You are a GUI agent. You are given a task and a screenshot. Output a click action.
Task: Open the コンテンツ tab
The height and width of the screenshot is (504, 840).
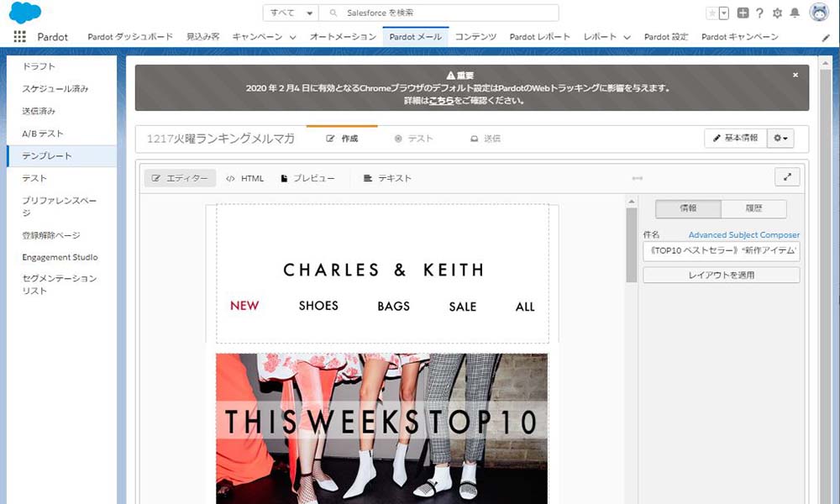click(475, 37)
